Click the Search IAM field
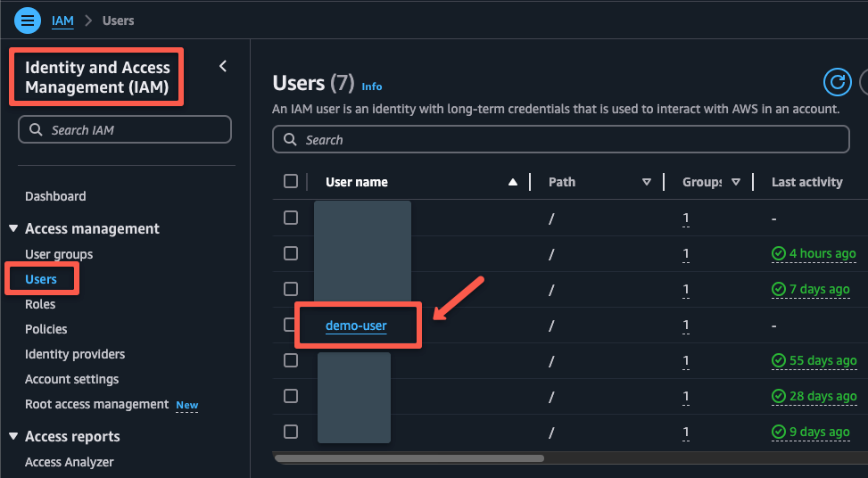 [125, 129]
